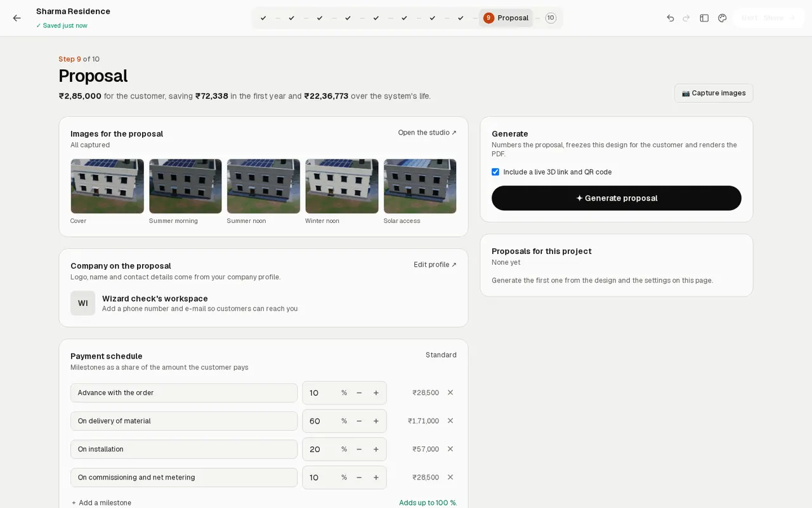Delete 'On commissioning and net metering' milestone
The width and height of the screenshot is (812, 508).
point(450,477)
